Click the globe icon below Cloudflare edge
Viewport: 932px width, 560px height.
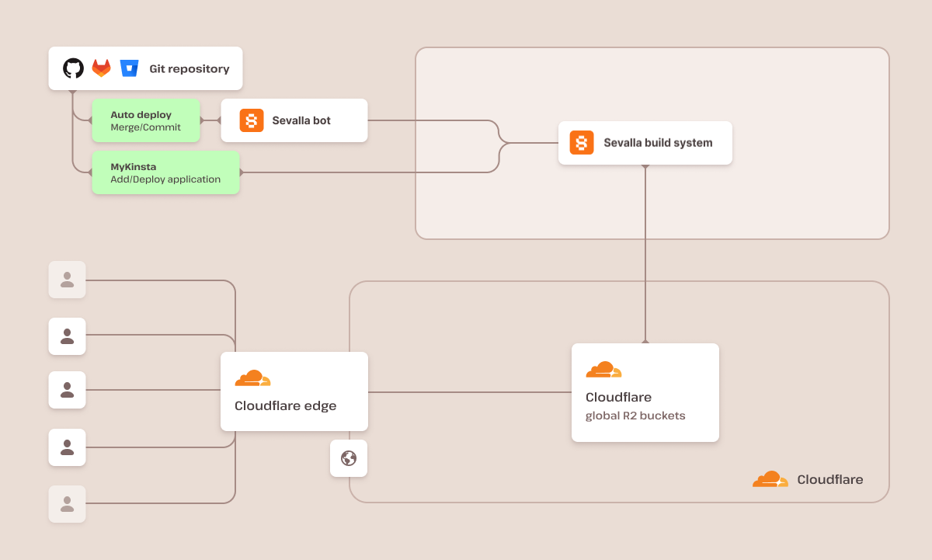pyautogui.click(x=349, y=458)
